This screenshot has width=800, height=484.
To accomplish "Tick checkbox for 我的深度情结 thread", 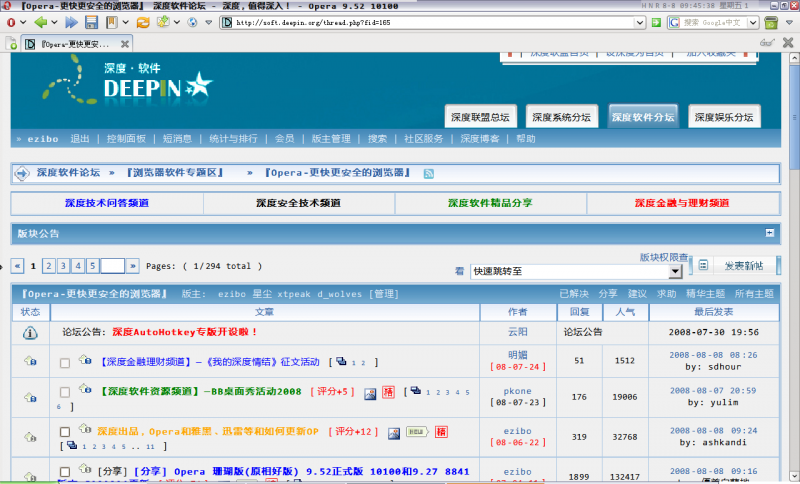I will click(65, 363).
